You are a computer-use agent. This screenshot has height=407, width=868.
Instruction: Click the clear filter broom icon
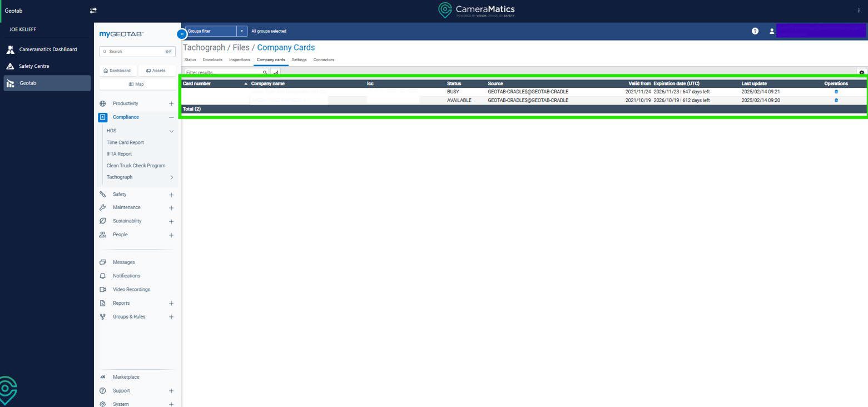(276, 72)
